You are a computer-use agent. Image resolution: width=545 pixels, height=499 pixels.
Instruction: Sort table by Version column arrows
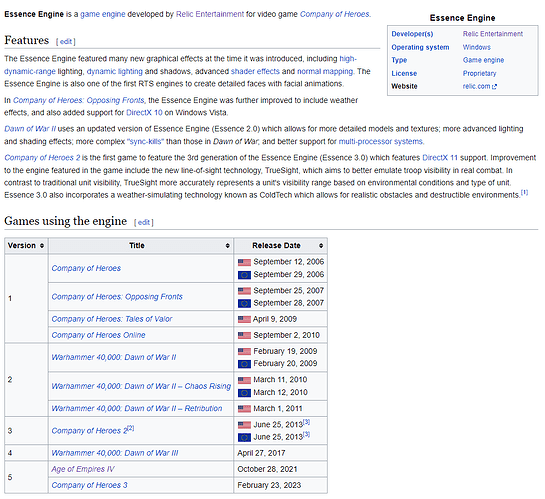tap(42, 246)
